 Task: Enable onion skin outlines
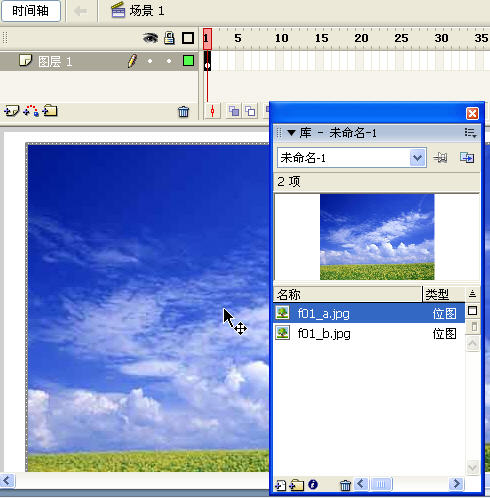tap(250, 111)
